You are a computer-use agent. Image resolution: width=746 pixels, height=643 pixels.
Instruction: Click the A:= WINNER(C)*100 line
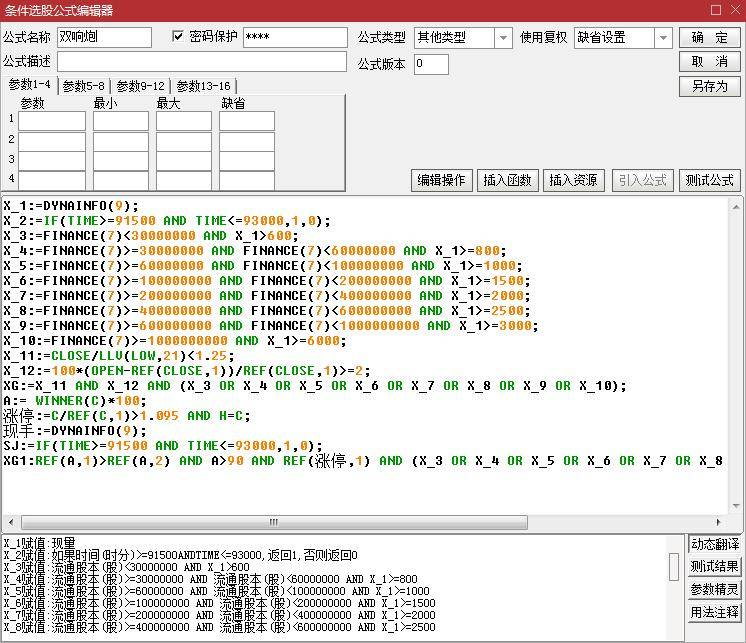(75, 401)
